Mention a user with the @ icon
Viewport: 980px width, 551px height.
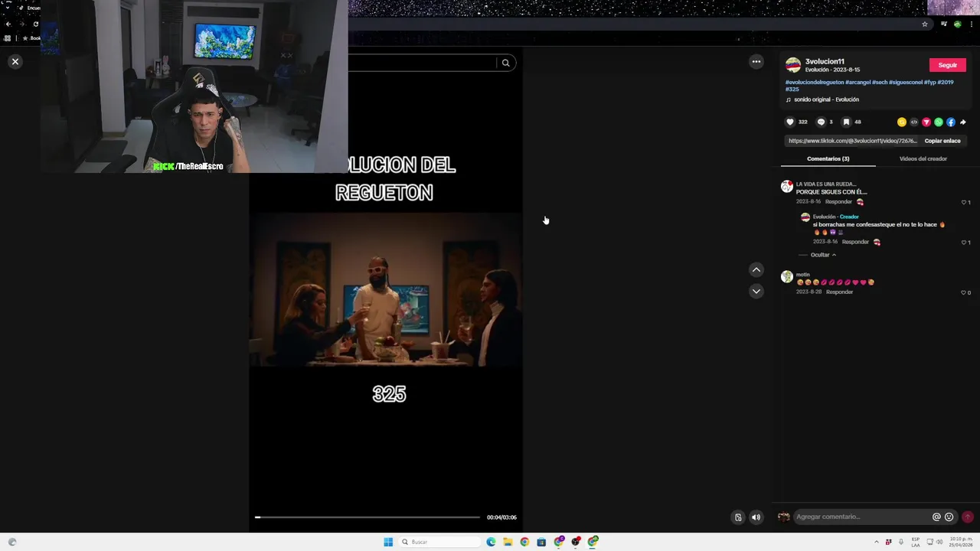point(936,517)
